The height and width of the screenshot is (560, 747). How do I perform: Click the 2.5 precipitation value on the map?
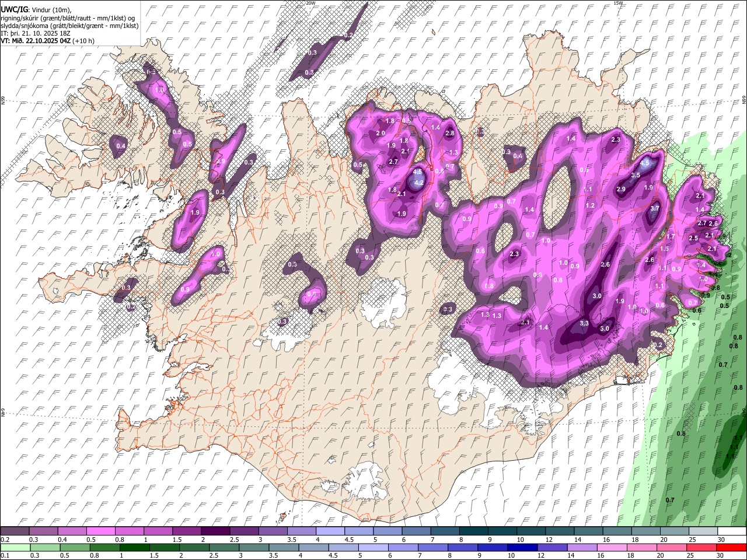693,238
